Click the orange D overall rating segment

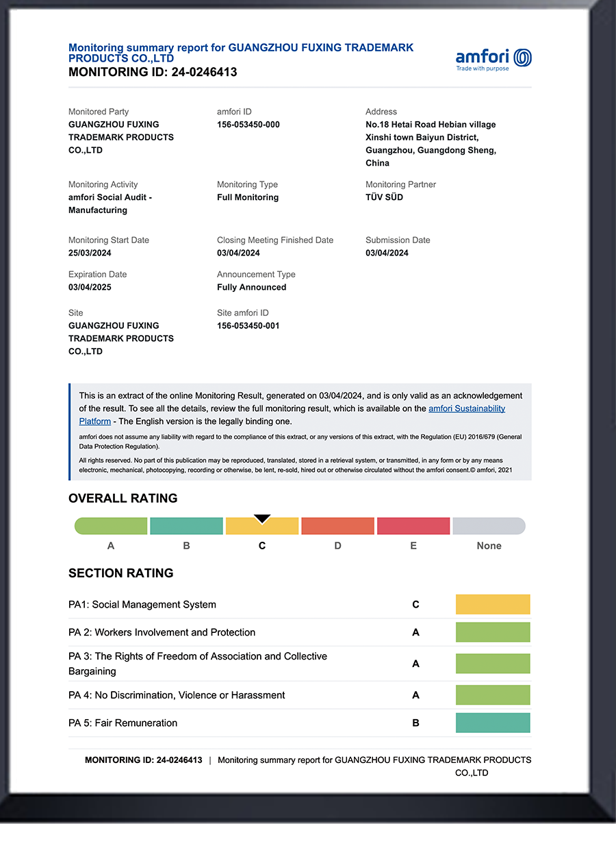click(x=337, y=526)
